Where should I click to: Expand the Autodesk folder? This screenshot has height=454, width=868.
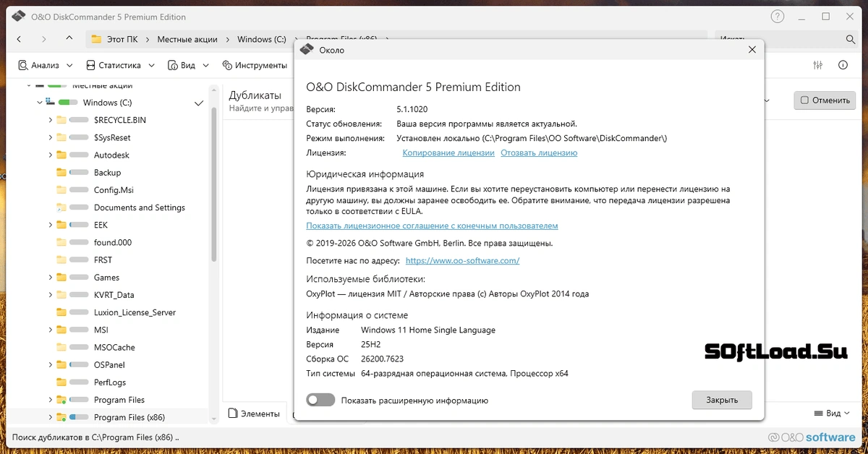pos(50,155)
